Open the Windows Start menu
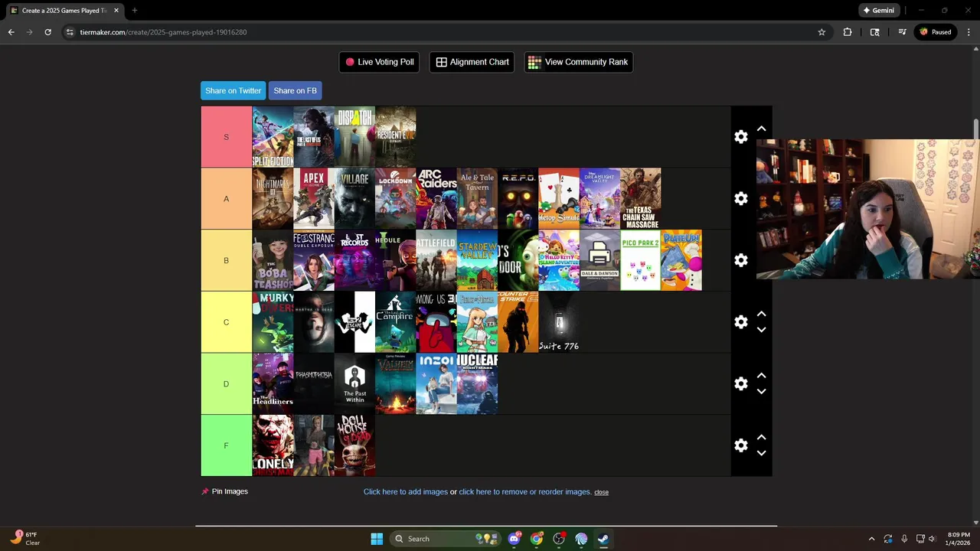The width and height of the screenshot is (980, 551). click(x=377, y=539)
